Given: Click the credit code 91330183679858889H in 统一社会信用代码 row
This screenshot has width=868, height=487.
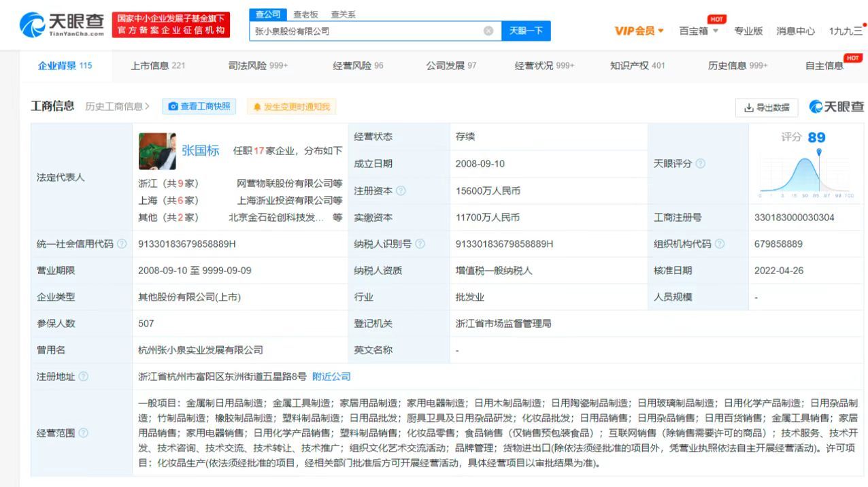Looking at the screenshot, I should tap(186, 244).
